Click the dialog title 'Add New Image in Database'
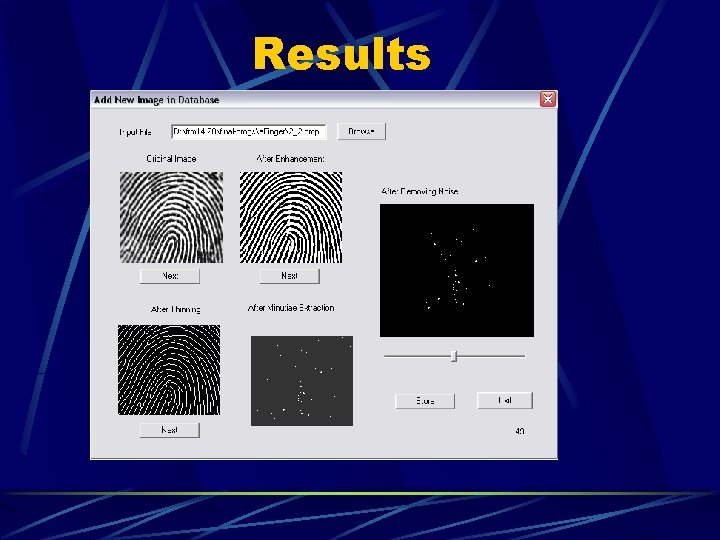 pos(157,100)
